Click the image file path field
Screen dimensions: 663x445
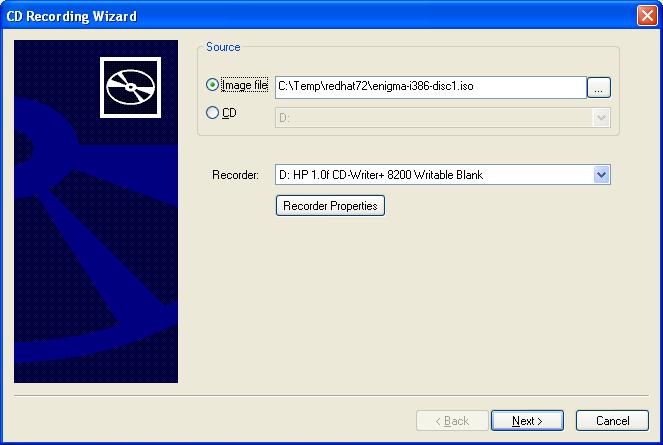430,87
